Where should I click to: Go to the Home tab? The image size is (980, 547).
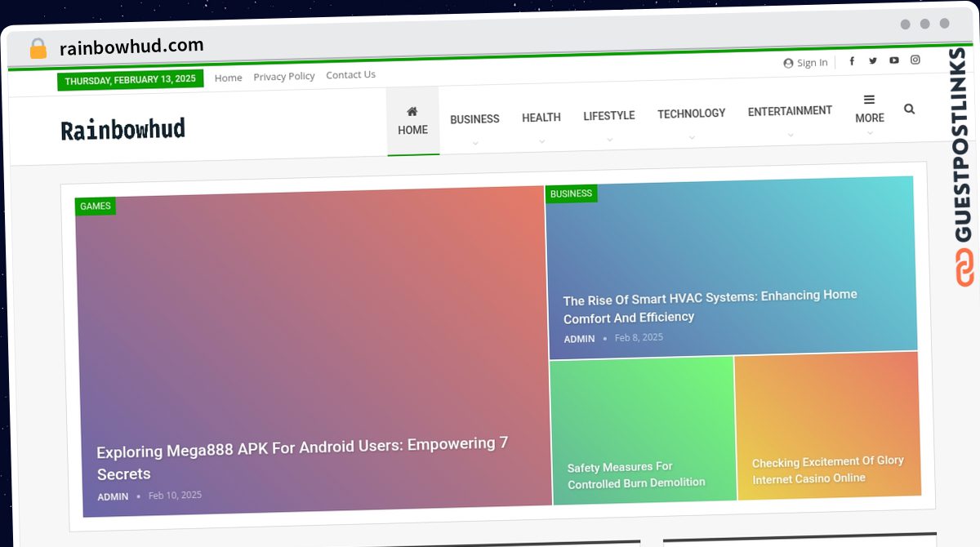[412, 121]
